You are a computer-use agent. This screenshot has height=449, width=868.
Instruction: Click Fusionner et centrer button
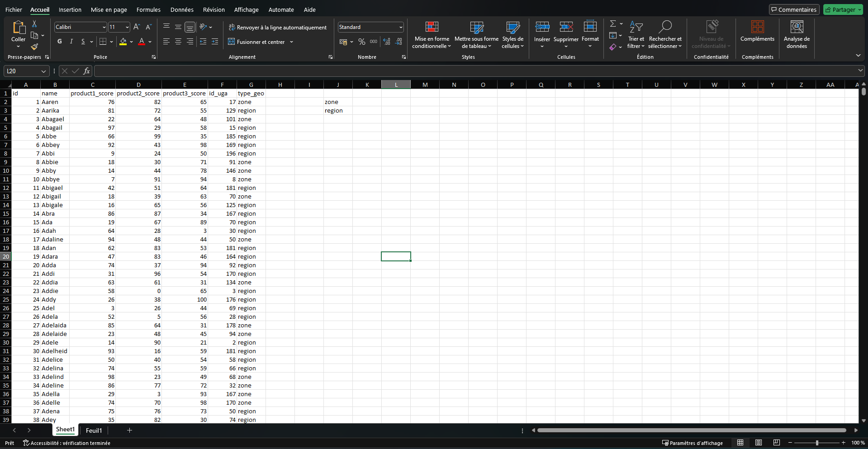[256, 42]
